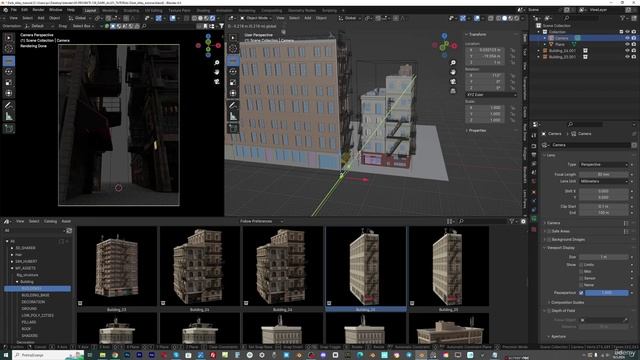Hide the Camera object with its eye icon
This screenshot has width=640, height=360.
tap(627, 38)
